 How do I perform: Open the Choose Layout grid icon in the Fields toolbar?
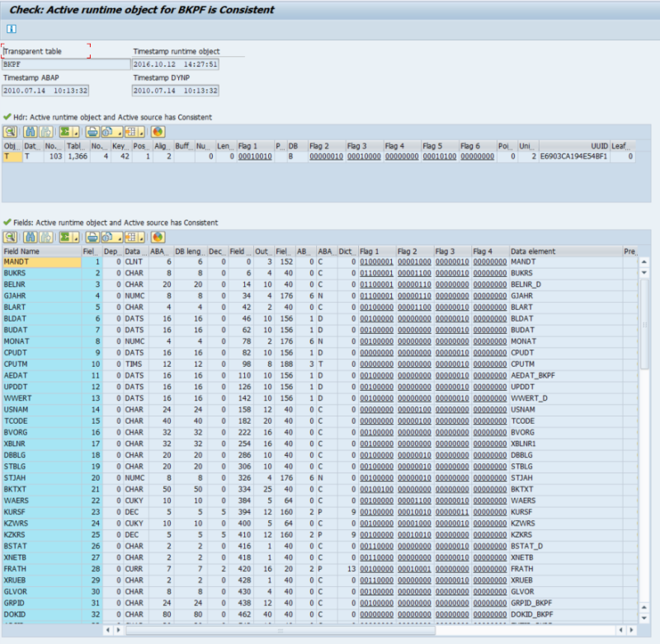[x=131, y=237]
